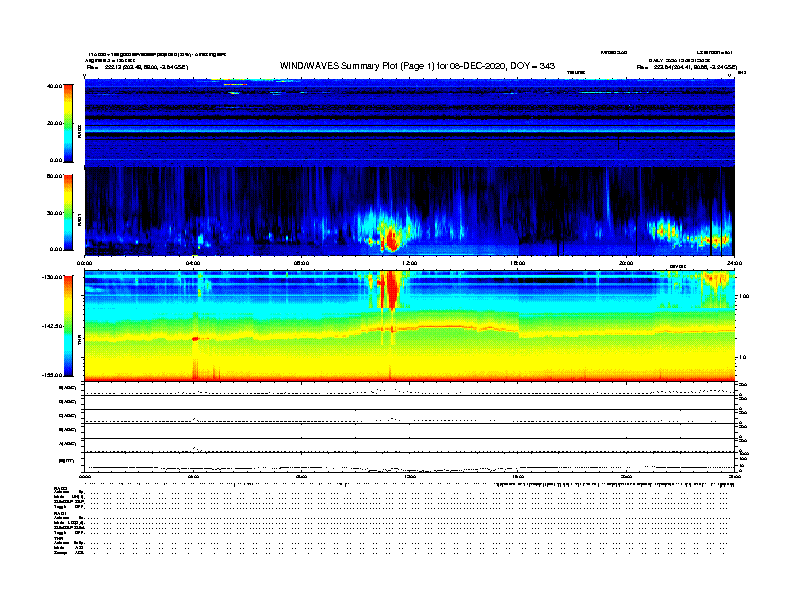This screenshot has width=792, height=612.
Task: Click the TNR color scale bar
Action: tap(68, 326)
